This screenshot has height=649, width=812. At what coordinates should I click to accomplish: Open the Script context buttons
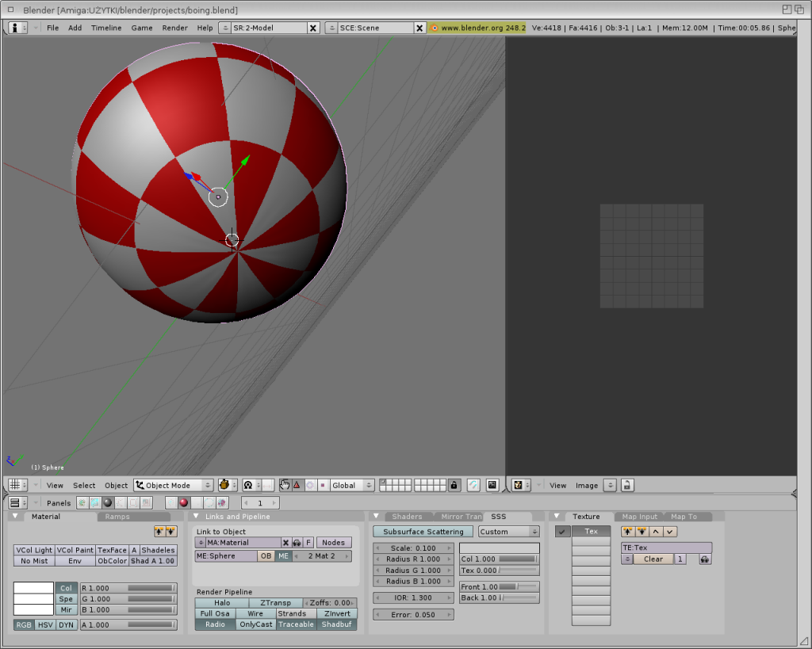[x=95, y=502]
